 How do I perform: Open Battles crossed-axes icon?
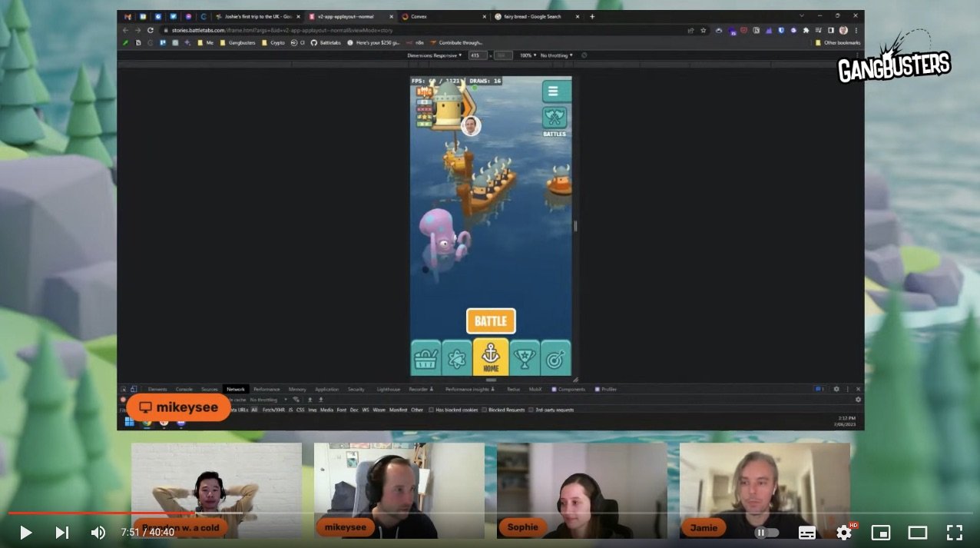[555, 118]
